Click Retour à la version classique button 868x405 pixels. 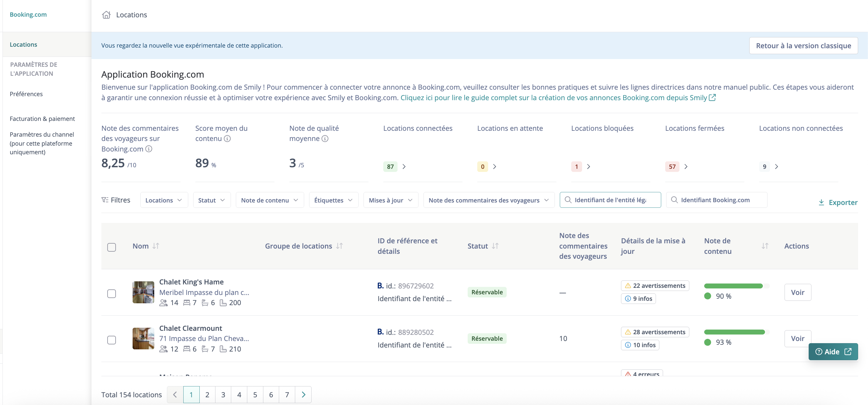pos(803,45)
